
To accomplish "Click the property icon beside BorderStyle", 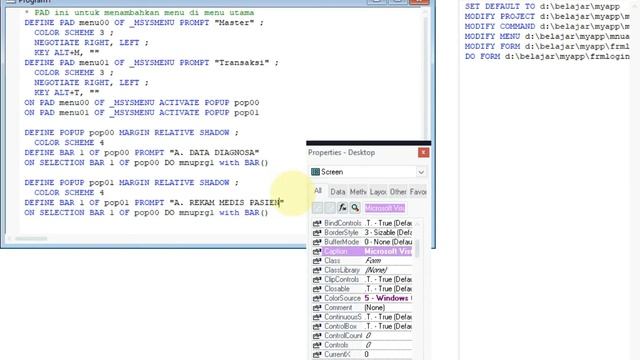I will (317, 233).
